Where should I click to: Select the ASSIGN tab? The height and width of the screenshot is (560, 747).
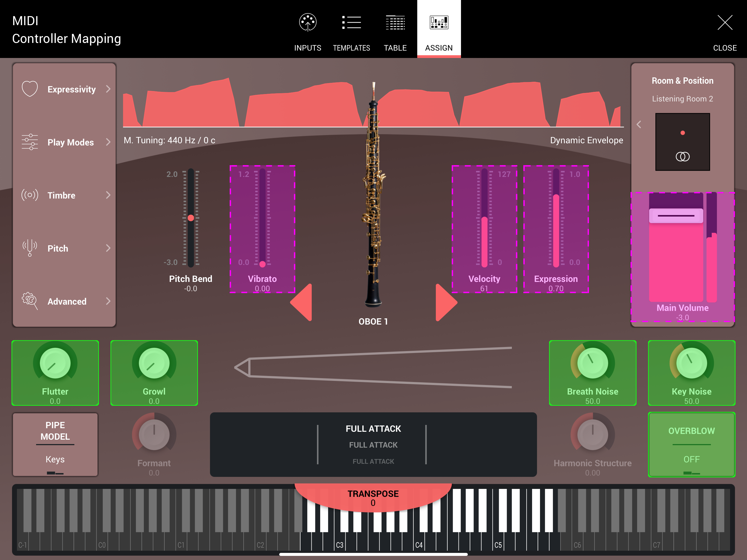(439, 29)
